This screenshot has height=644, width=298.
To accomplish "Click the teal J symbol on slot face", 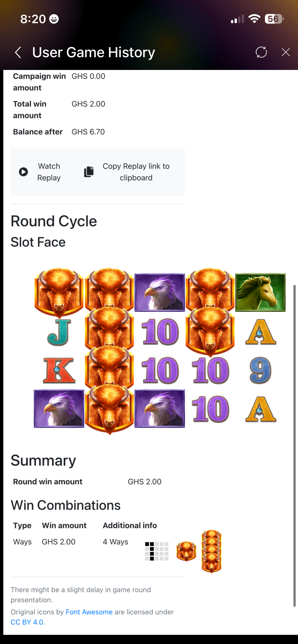I will (59, 332).
